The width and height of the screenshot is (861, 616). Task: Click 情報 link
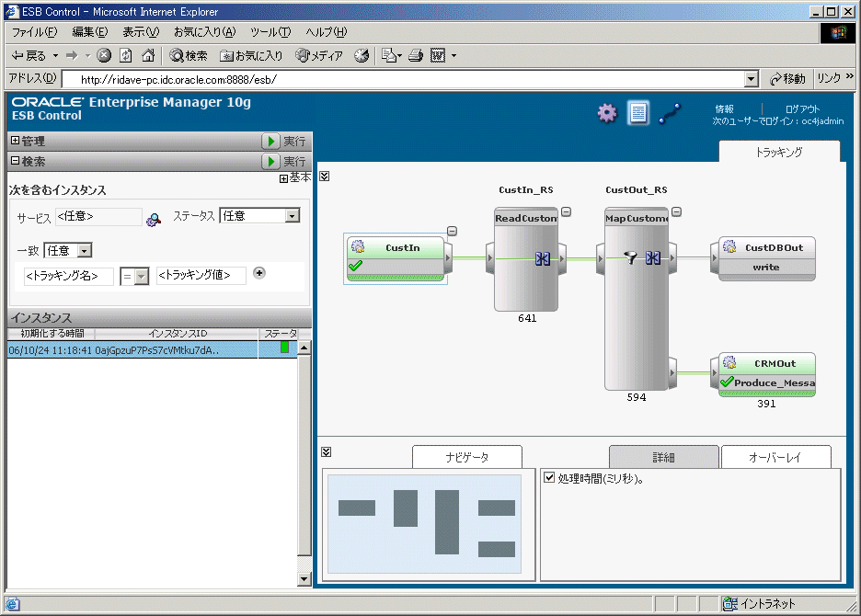(x=724, y=108)
